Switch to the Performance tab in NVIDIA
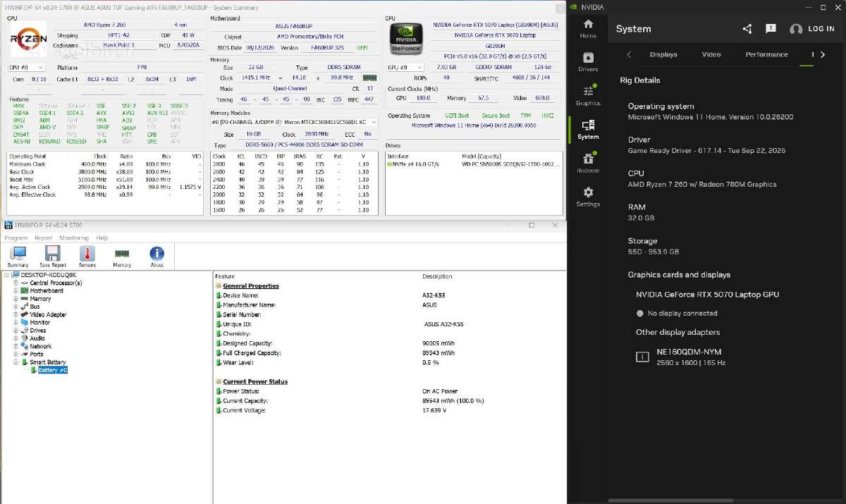 (x=766, y=54)
